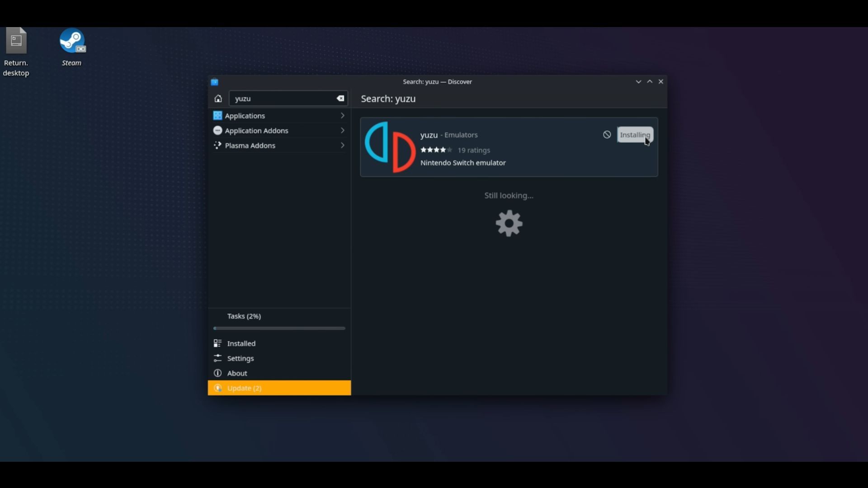Image resolution: width=868 pixels, height=488 pixels.
Task: Click the Update (2) notification icon
Action: (217, 388)
